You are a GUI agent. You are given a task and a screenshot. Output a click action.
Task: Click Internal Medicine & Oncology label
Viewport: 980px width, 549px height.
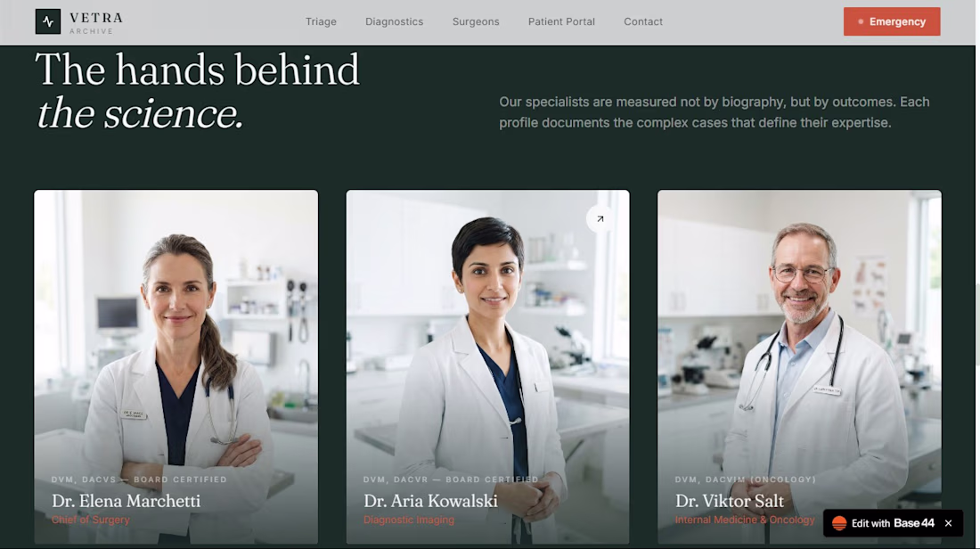(x=745, y=520)
